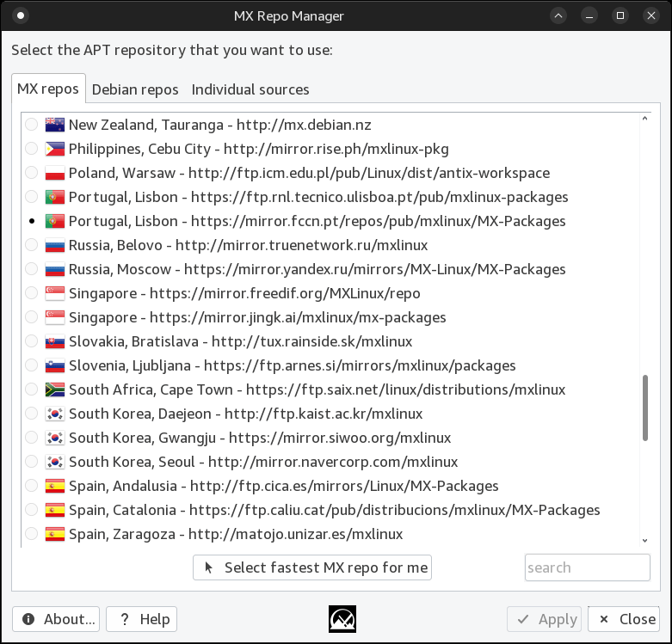This screenshot has width=672, height=644.
Task: Select the Singapore freedif mirror radio button
Action: coord(32,293)
